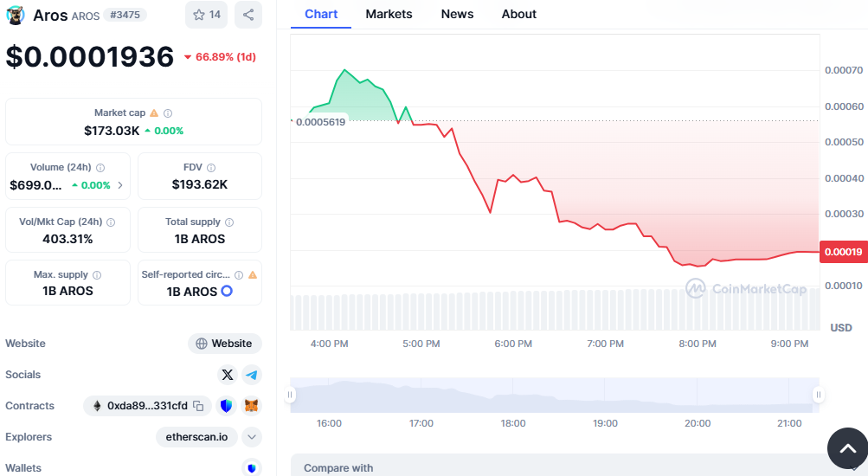Image resolution: width=868 pixels, height=476 pixels.
Task: Click the 0xda89...331cfd contract address
Action: click(147, 406)
